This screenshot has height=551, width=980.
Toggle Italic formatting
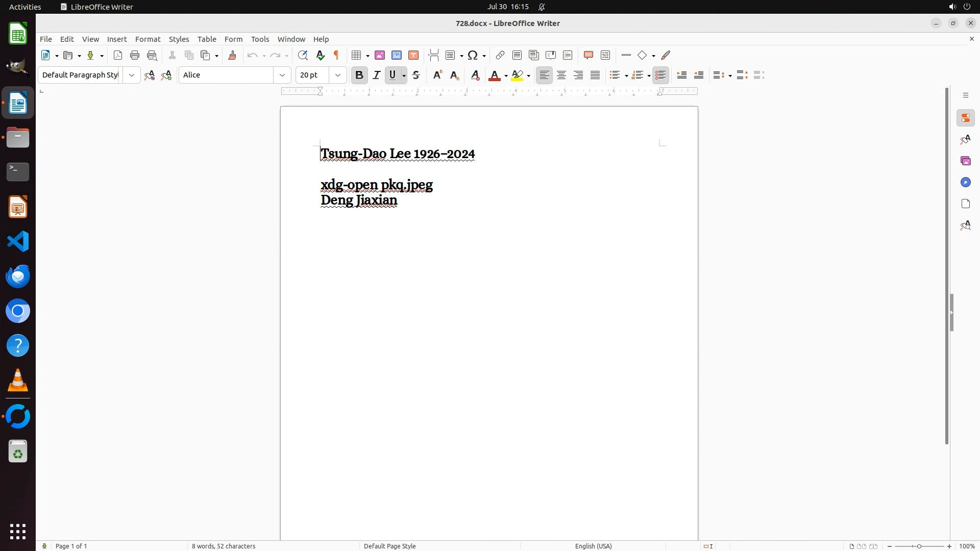click(x=377, y=76)
